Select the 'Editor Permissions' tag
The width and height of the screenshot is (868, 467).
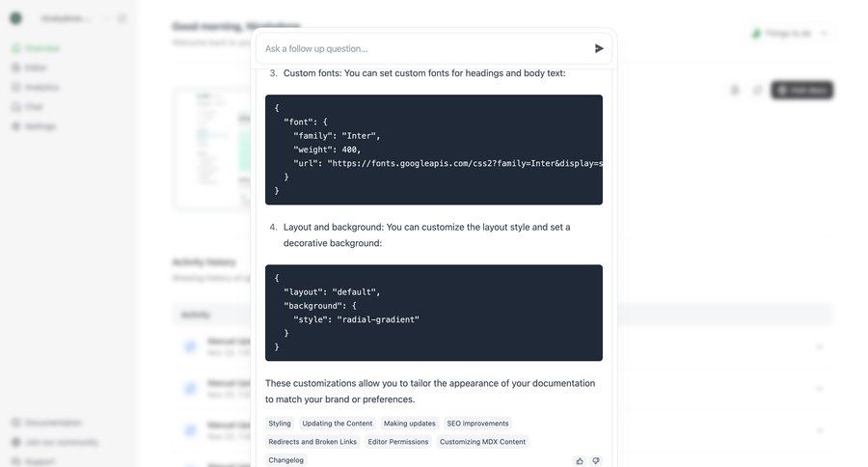(398, 442)
